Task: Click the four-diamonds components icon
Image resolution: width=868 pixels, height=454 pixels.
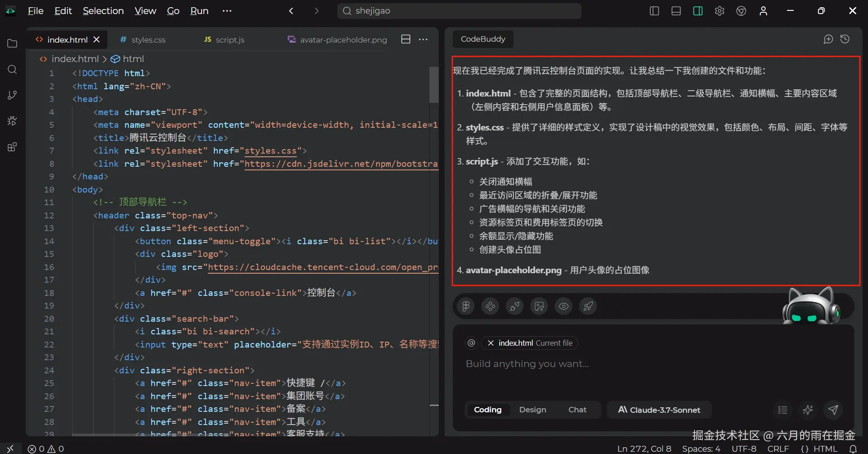Action: 490,307
